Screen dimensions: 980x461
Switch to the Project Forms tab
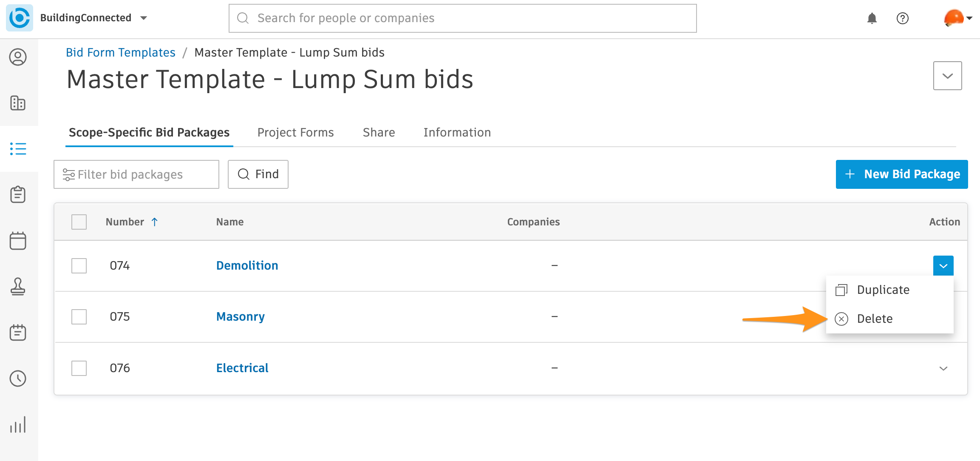point(295,132)
